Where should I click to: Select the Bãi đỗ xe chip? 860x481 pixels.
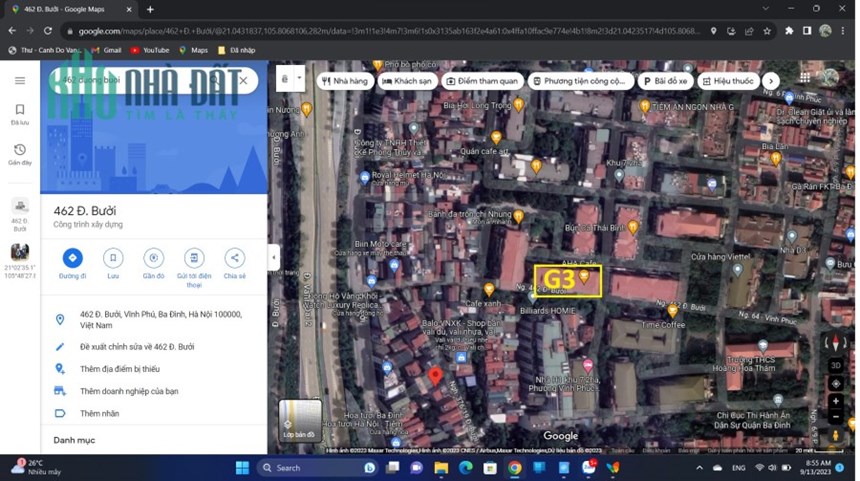tap(665, 81)
